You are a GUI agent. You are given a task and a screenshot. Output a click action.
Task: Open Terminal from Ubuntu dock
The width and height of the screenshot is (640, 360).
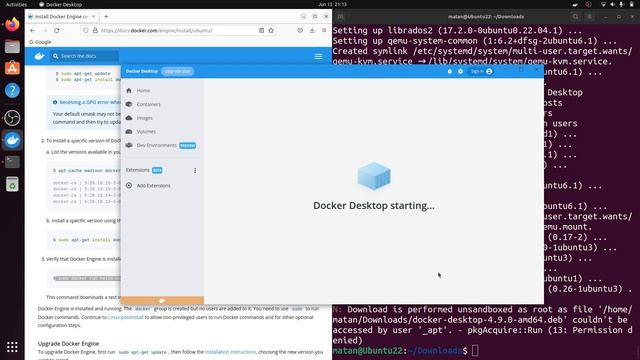[x=12, y=162]
